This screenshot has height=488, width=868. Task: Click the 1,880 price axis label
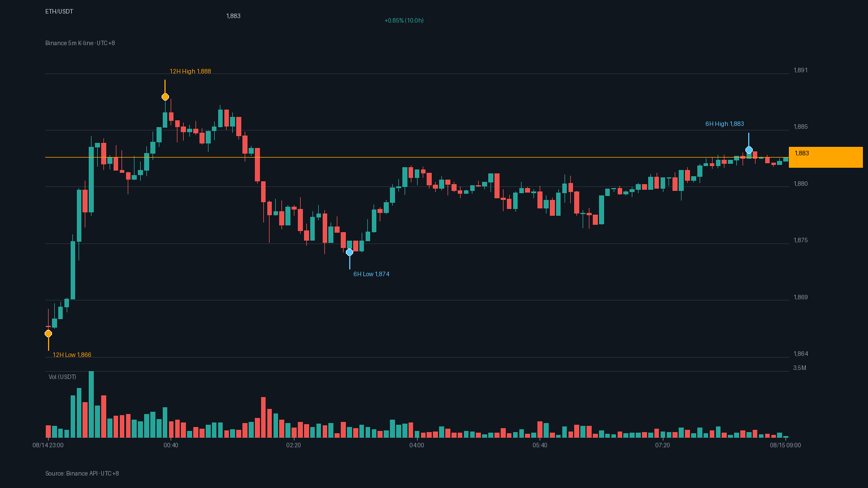801,184
